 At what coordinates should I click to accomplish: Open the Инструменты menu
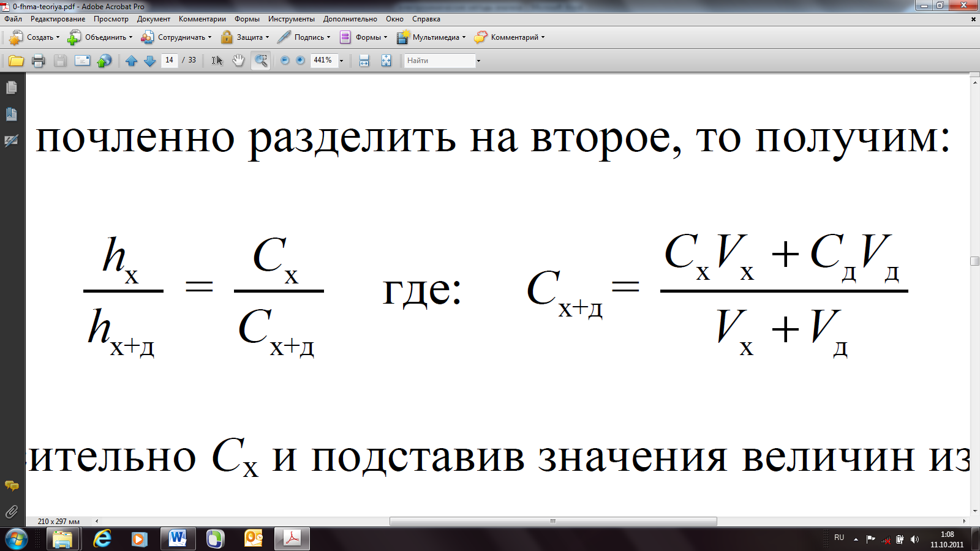292,19
